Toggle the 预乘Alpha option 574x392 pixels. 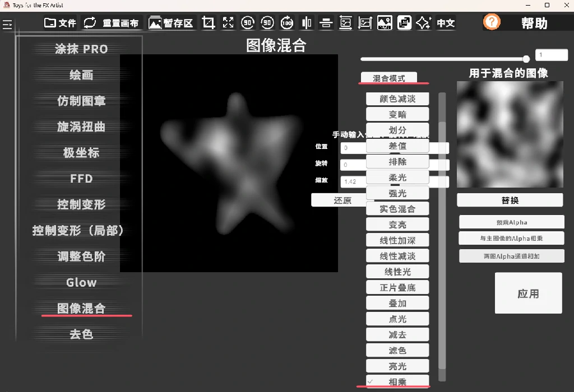(x=511, y=222)
